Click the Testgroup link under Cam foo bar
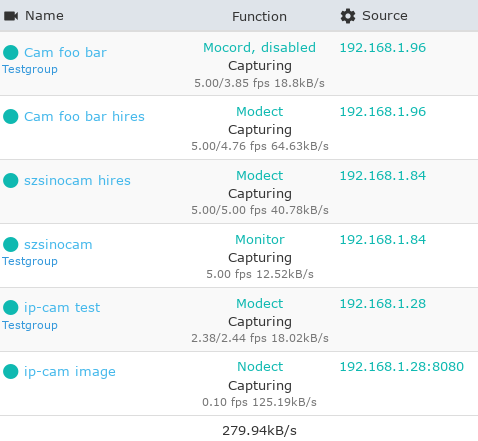This screenshot has width=478, height=441. click(x=30, y=69)
